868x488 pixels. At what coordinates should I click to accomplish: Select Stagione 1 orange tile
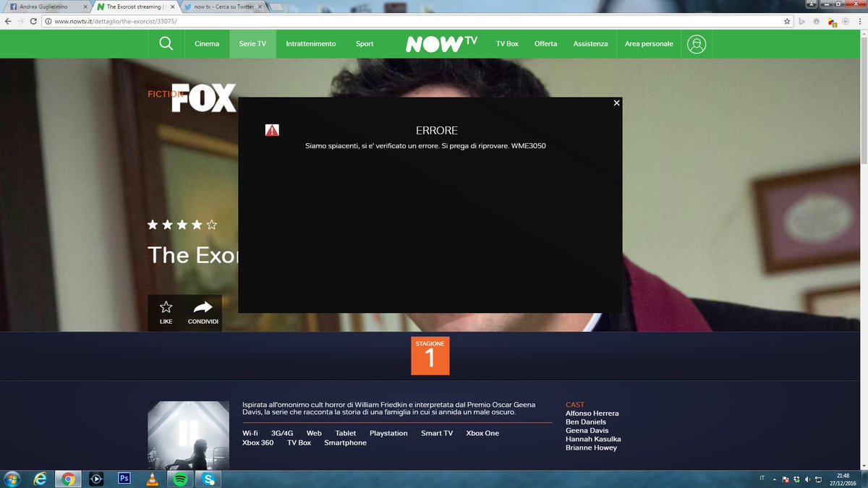430,356
